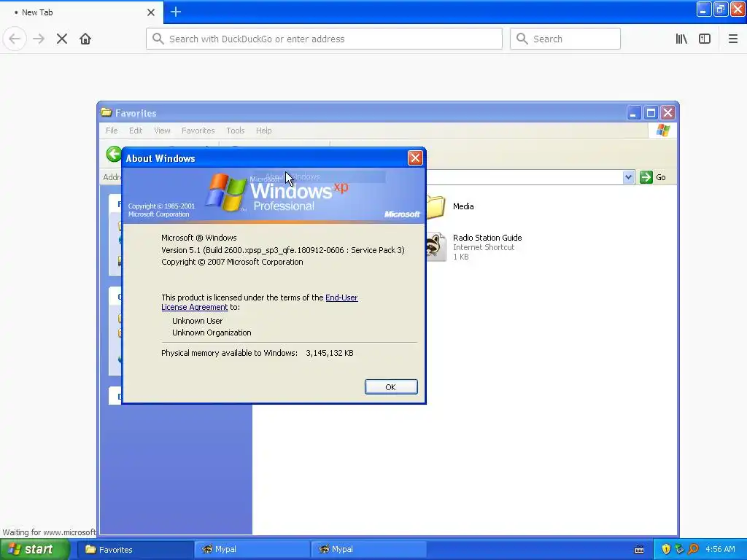Switch to second Mypal taskbar button
This screenshot has width=747, height=560.
[x=368, y=550]
